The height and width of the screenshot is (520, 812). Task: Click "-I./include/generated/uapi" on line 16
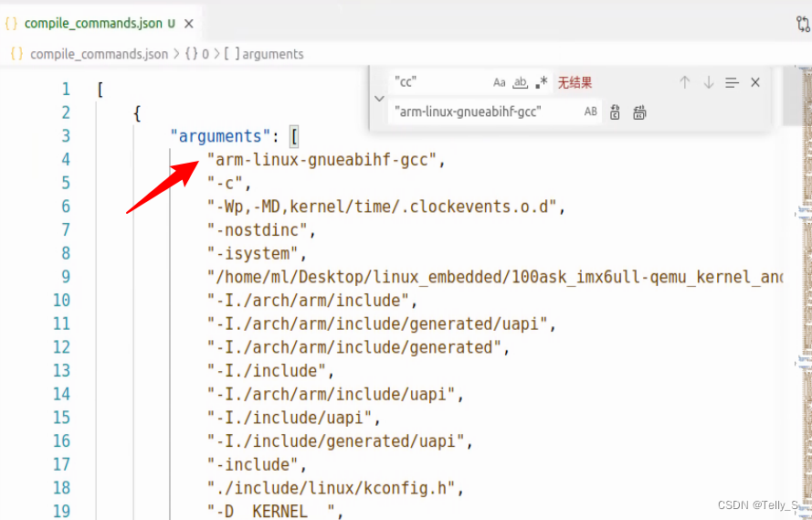coord(336,440)
